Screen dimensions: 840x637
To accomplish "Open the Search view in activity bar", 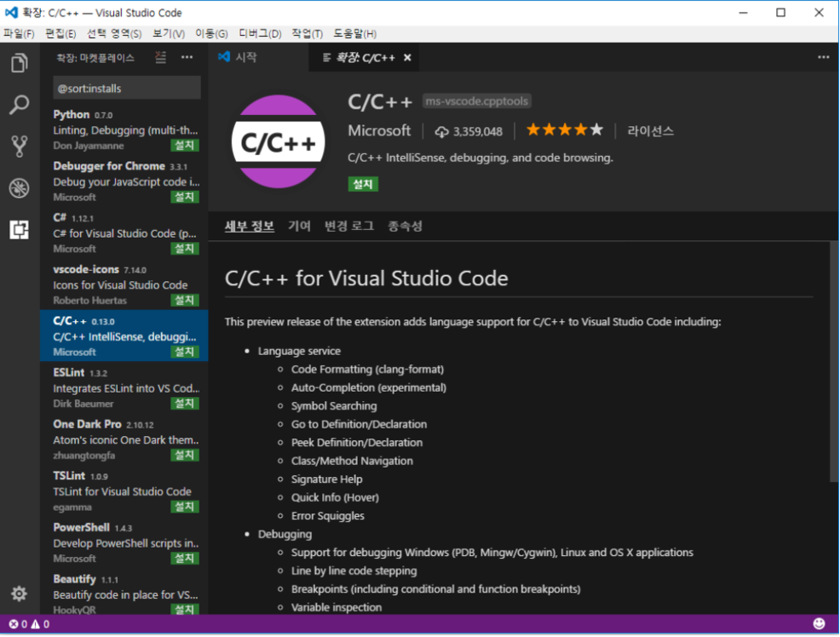I will (20, 105).
